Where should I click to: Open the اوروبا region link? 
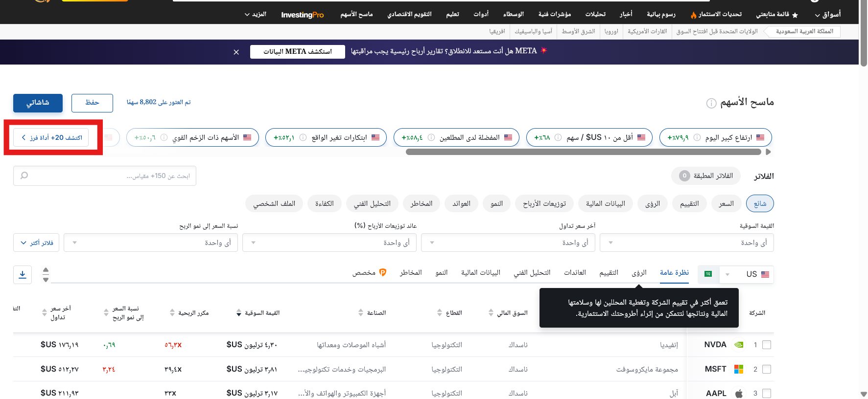(611, 31)
